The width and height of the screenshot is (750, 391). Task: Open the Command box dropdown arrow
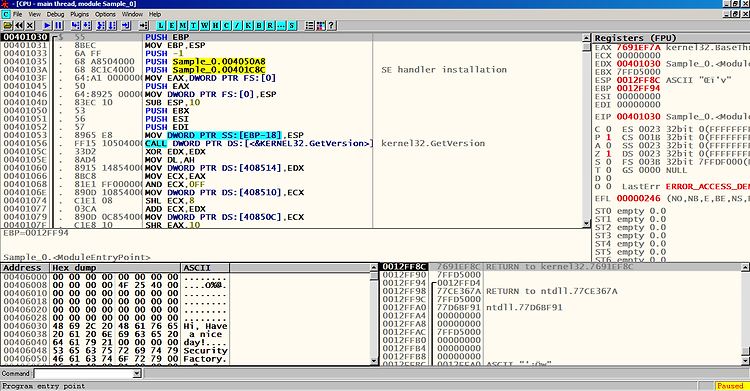tap(137, 373)
